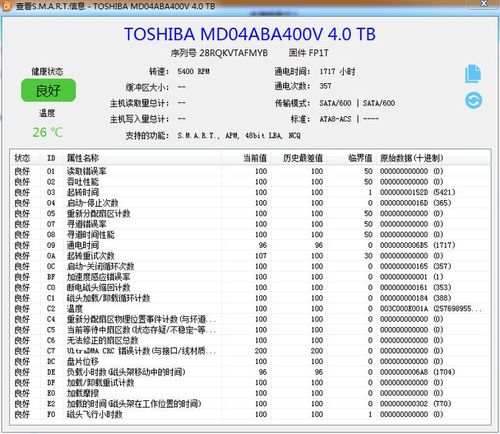
Task: Click the 5400 RPM rotation speed value
Action: click(x=193, y=71)
